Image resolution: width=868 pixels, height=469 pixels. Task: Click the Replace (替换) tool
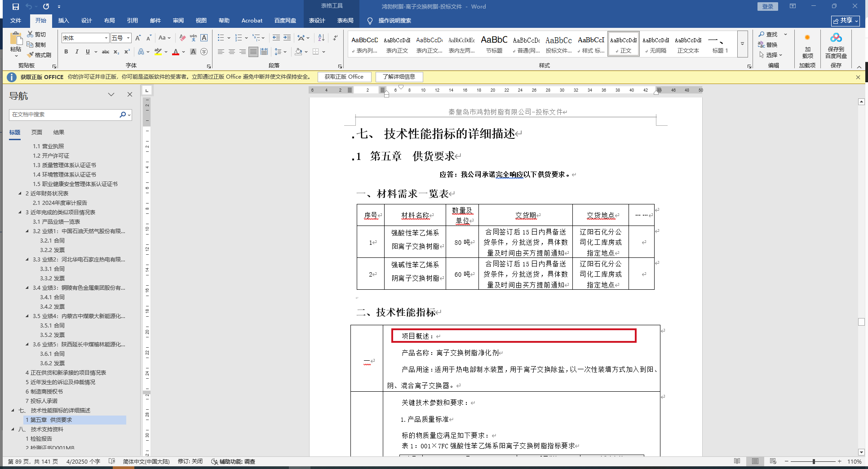pyautogui.click(x=768, y=44)
